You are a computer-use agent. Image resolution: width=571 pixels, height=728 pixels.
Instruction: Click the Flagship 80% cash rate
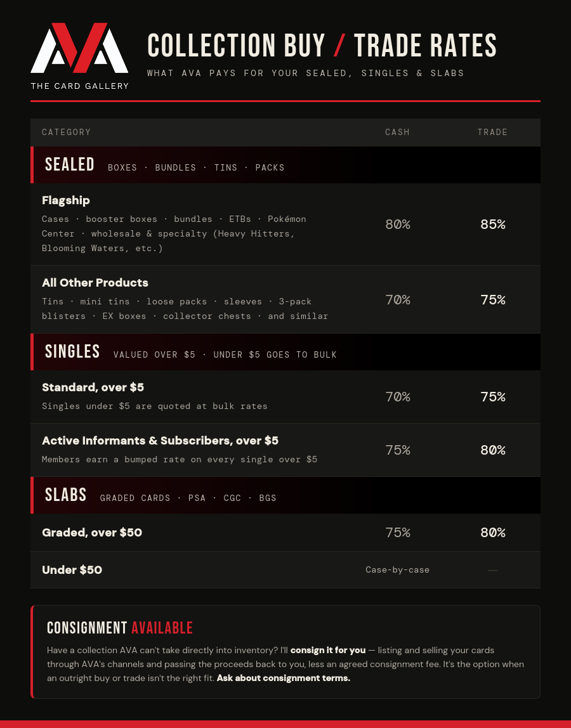pos(398,224)
